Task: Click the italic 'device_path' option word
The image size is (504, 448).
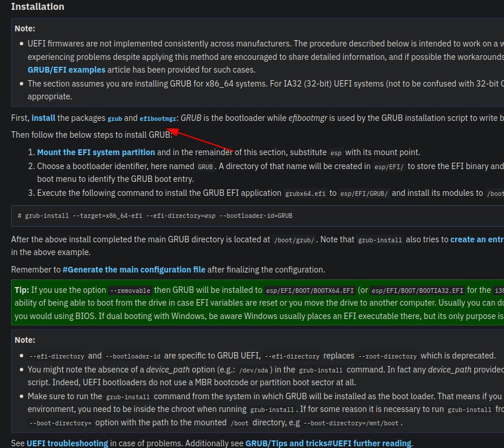Action: click(168, 370)
